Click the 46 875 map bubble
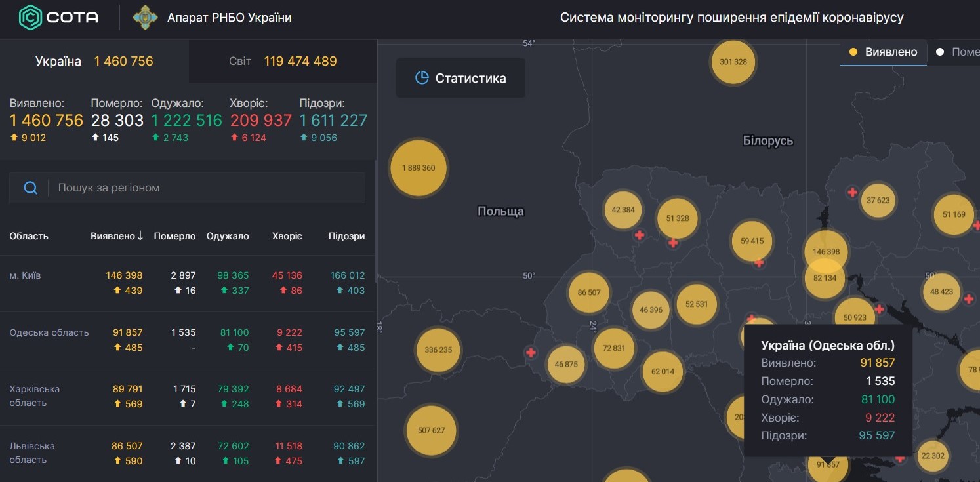Image resolution: width=980 pixels, height=482 pixels. click(566, 364)
